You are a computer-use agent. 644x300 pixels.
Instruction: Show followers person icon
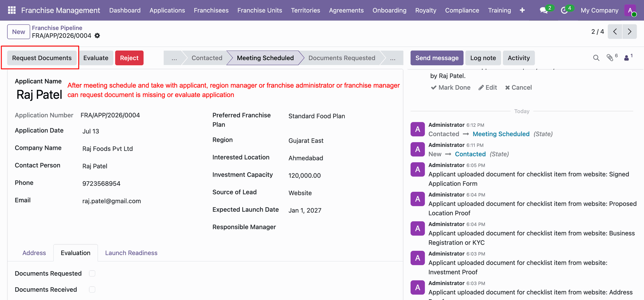pyautogui.click(x=627, y=58)
